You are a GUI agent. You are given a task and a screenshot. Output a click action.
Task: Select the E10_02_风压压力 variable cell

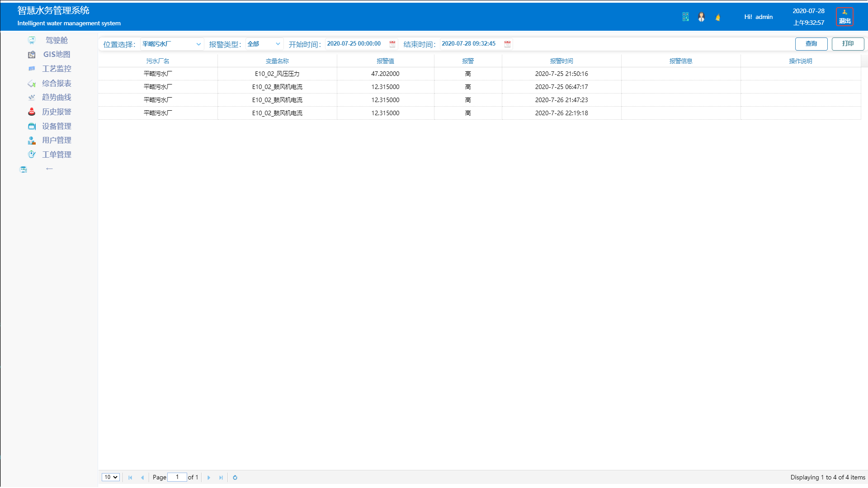(277, 74)
